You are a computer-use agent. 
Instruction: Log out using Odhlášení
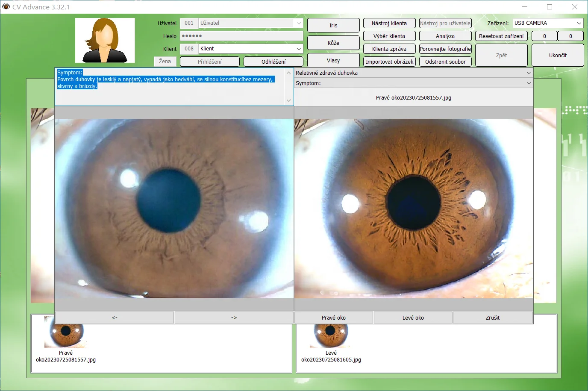pos(273,62)
